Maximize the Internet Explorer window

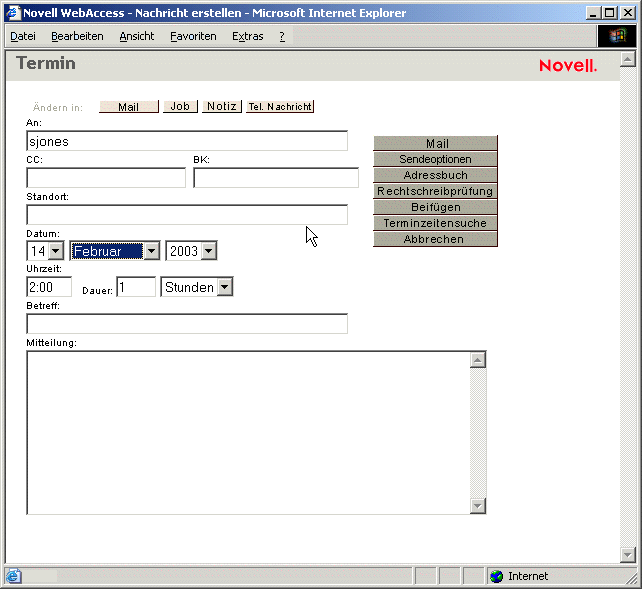[x=610, y=13]
